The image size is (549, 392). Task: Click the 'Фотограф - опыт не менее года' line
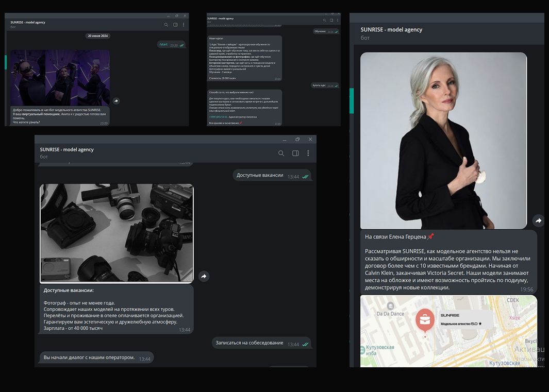tap(79, 303)
